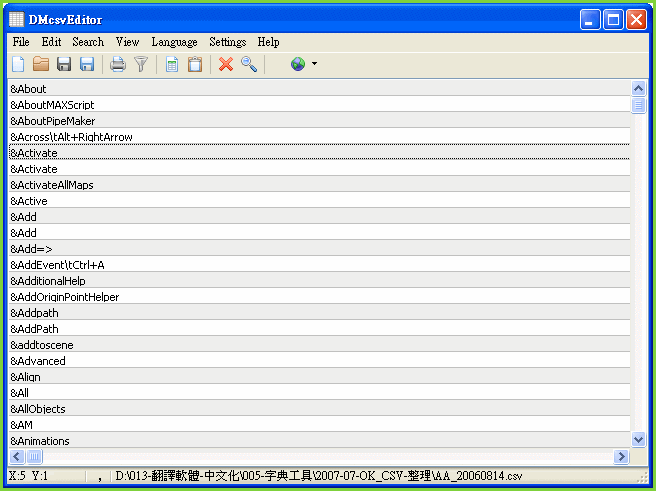Open the Search menu
Image resolution: width=656 pixels, height=491 pixels.
coord(88,42)
